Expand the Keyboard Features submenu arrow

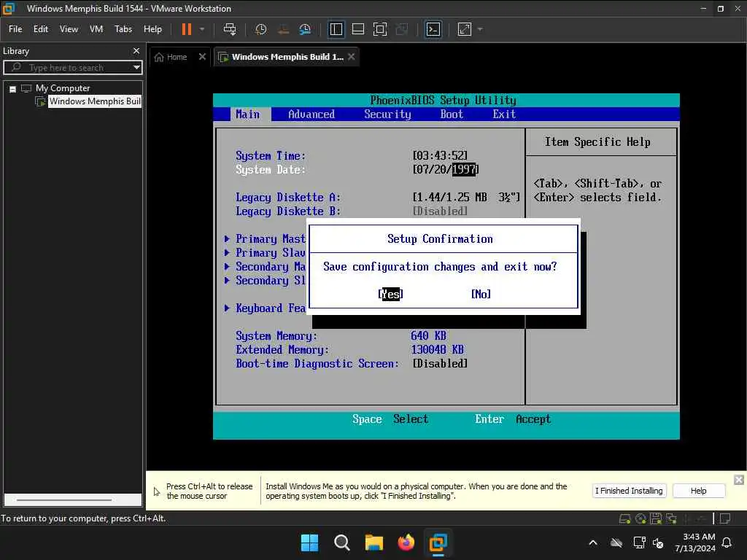(228, 308)
